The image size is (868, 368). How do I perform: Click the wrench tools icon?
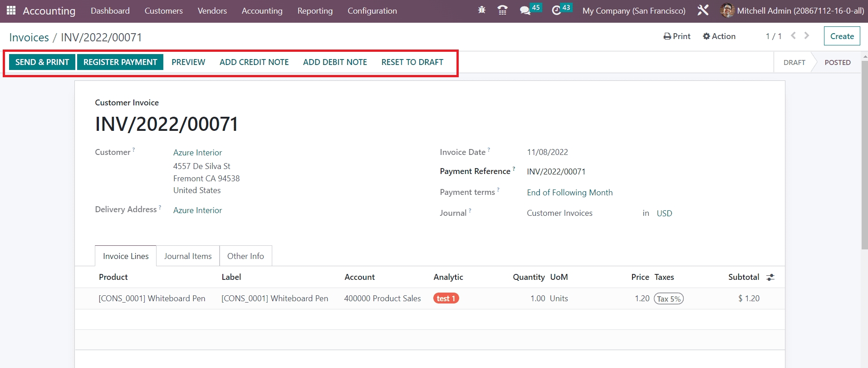pos(703,10)
